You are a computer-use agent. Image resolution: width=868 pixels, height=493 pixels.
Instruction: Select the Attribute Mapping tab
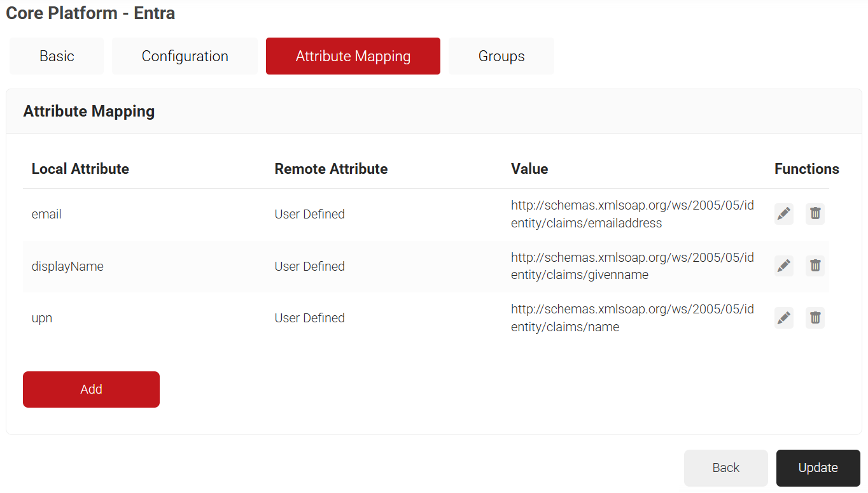(x=353, y=56)
